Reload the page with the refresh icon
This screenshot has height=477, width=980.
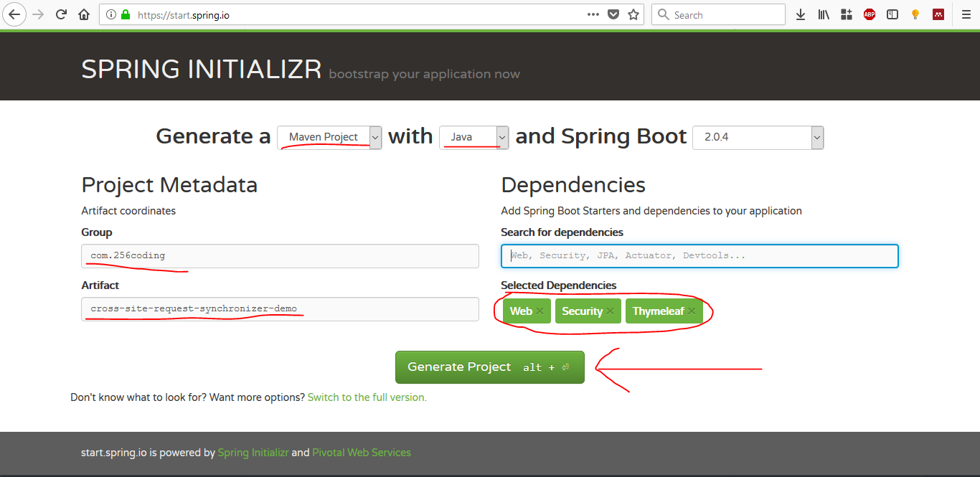tap(62, 14)
